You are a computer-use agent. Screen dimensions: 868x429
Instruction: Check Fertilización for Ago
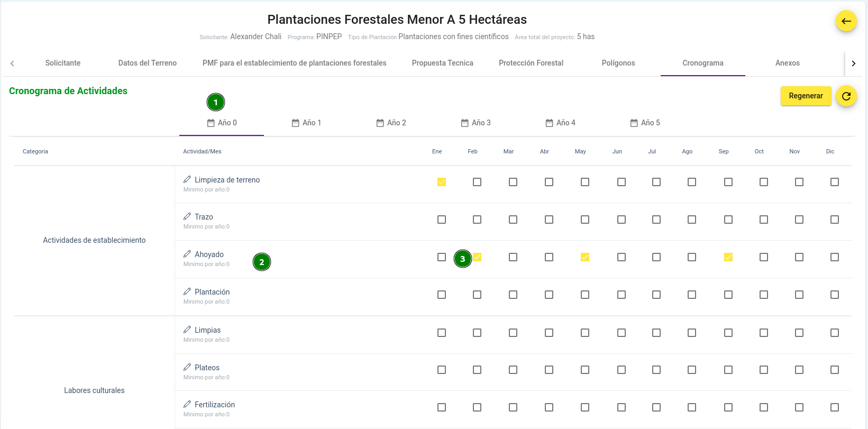692,407
